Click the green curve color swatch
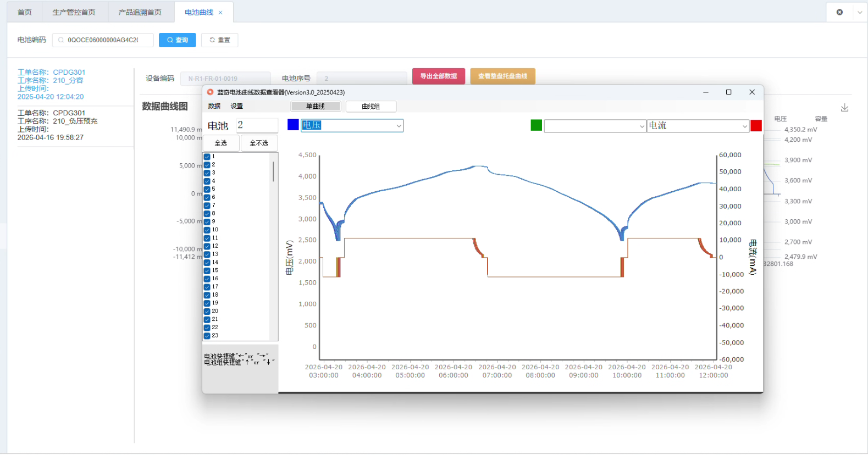Viewport: 868px width, 455px height. 537,126
